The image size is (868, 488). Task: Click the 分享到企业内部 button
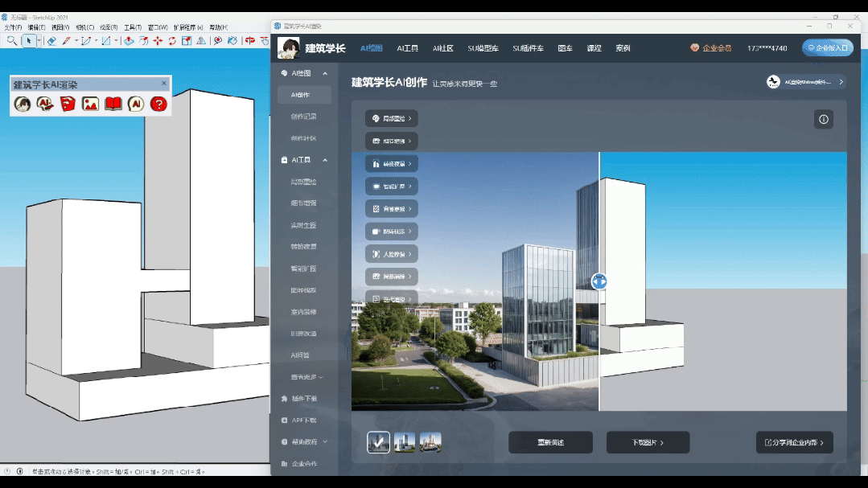coord(794,442)
